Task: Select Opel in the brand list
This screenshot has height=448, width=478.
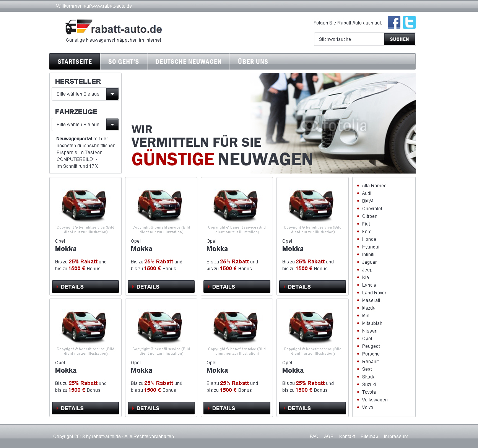Action: (367, 339)
